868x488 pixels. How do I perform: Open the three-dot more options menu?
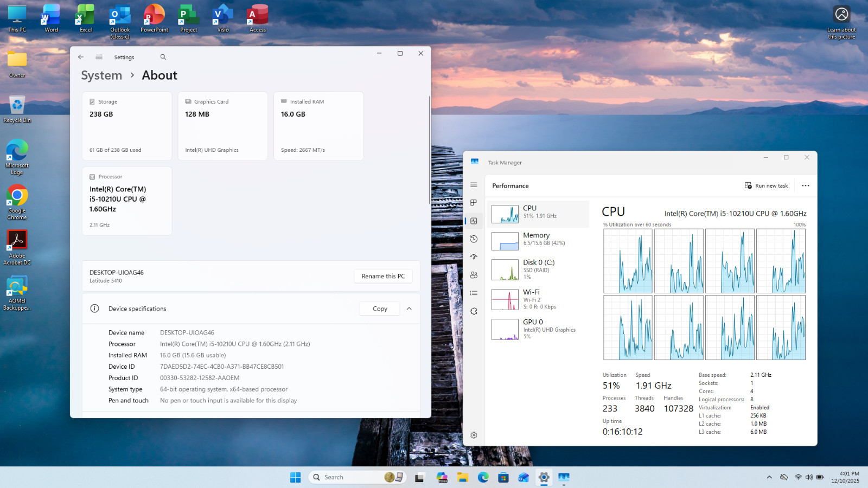pyautogui.click(x=806, y=185)
